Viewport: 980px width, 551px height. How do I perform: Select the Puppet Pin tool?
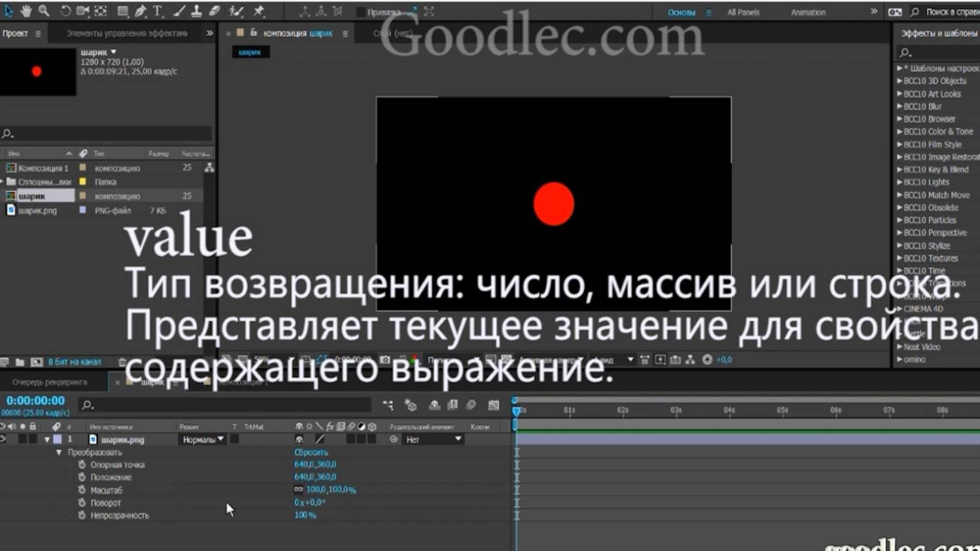(259, 11)
